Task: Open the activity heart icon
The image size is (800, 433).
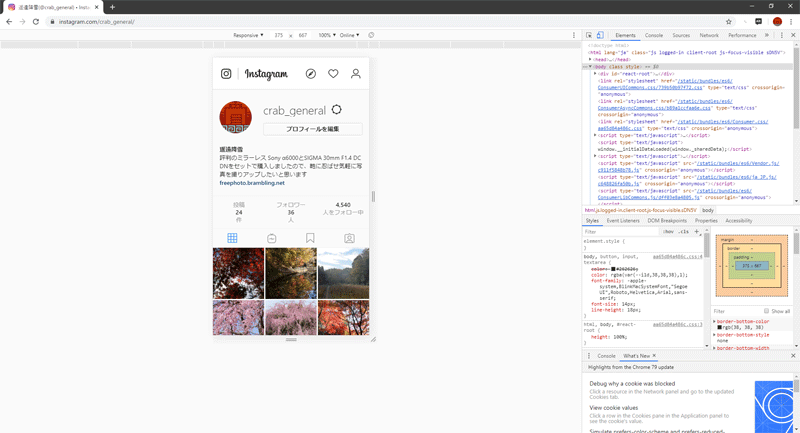Action: pos(333,74)
